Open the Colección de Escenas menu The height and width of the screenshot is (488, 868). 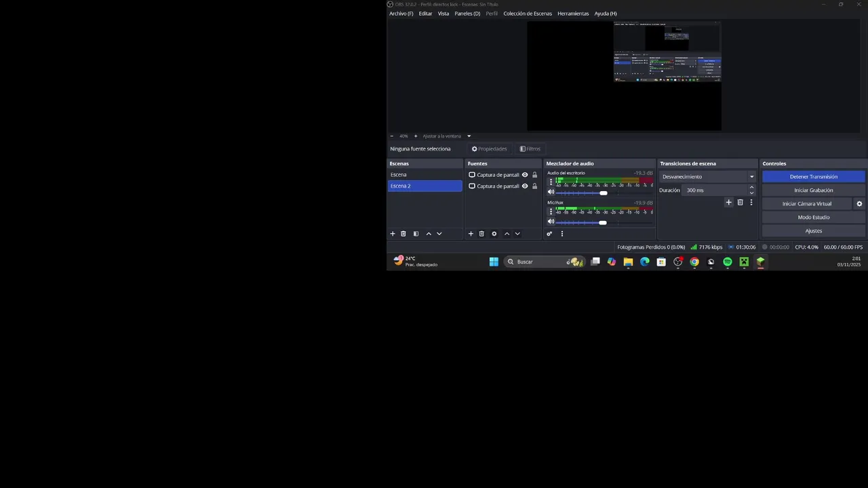tap(528, 14)
